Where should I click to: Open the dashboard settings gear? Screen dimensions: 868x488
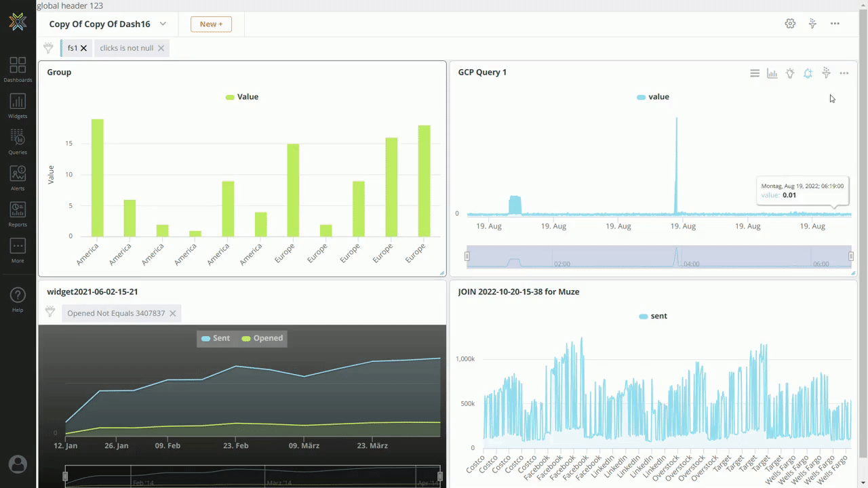coord(790,24)
